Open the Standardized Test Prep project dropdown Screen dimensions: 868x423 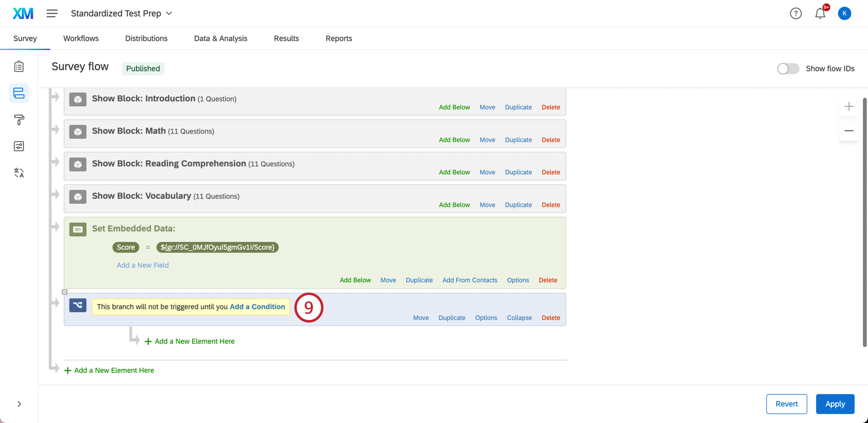[x=122, y=13]
